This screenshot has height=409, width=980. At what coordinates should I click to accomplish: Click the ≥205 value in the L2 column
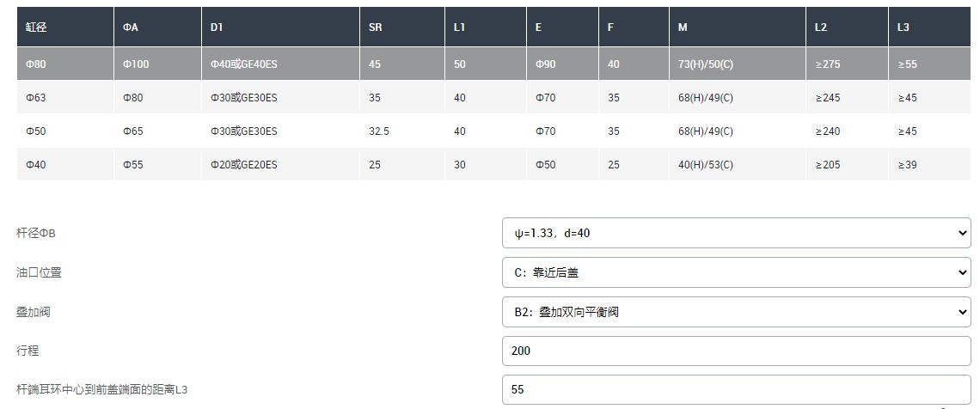827,164
